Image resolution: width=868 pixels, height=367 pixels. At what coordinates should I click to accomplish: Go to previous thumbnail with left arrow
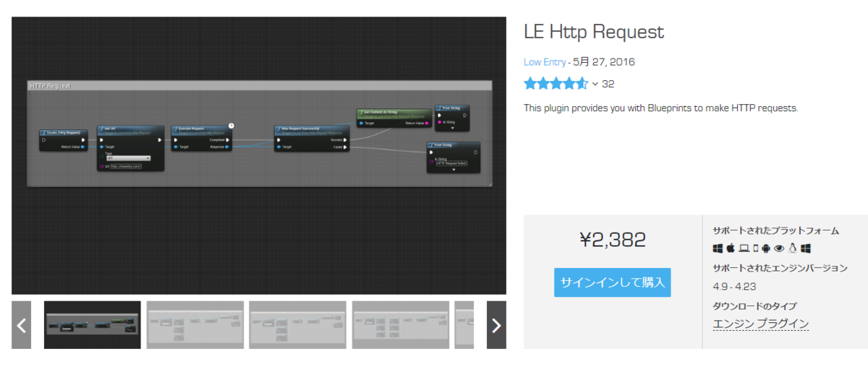coord(21,325)
